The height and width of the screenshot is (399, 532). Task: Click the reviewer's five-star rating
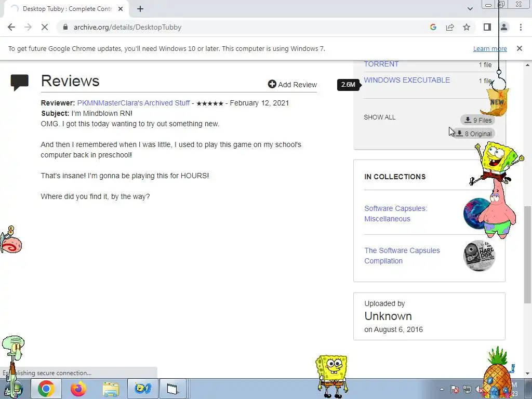coord(210,103)
